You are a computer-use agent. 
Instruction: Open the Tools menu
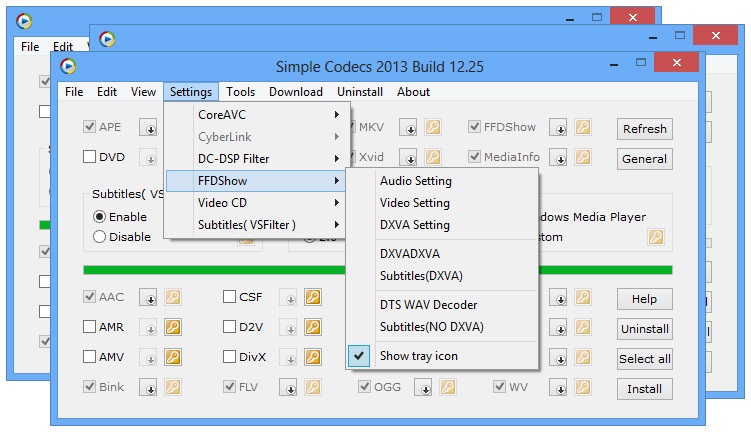(x=240, y=92)
